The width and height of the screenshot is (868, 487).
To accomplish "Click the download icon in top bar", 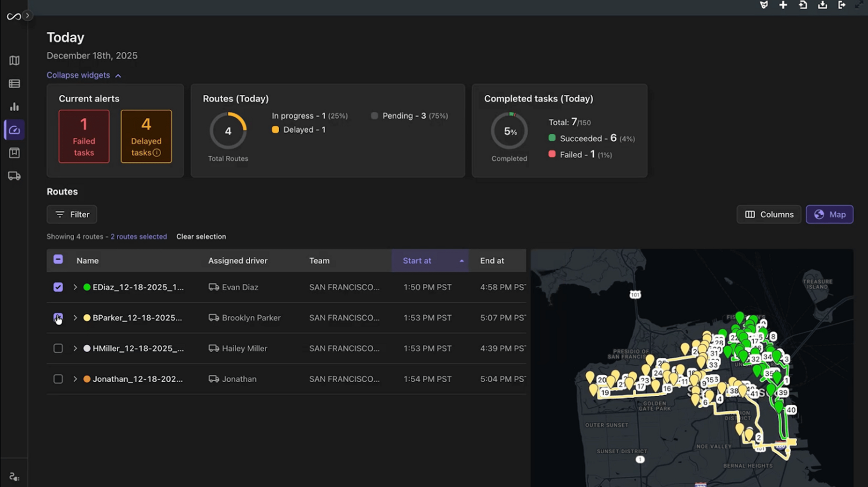I will (x=823, y=5).
